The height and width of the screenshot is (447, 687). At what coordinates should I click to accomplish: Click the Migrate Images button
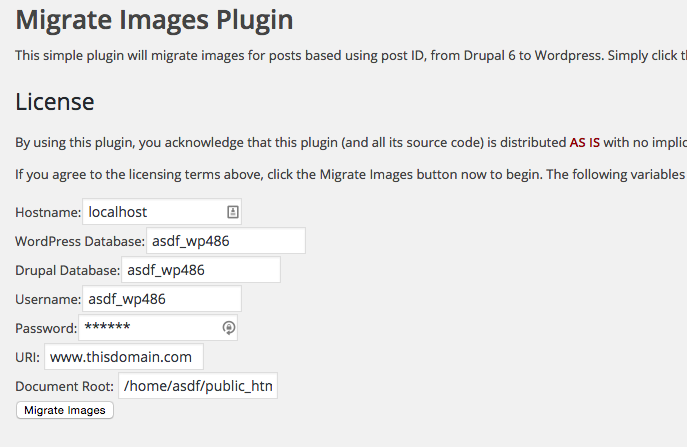click(65, 410)
